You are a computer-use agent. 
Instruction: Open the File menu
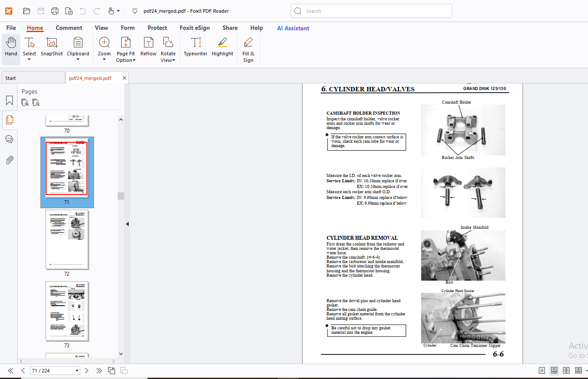click(11, 28)
